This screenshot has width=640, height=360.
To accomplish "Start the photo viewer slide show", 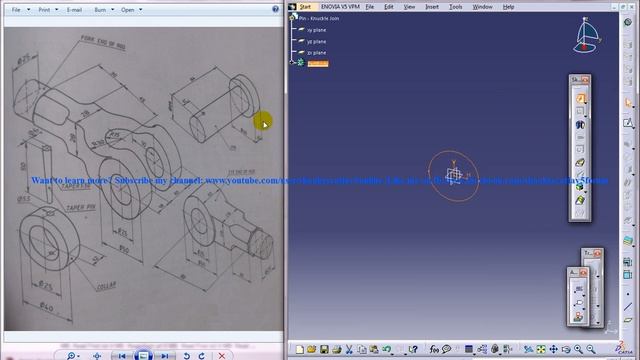I will coord(143,356).
